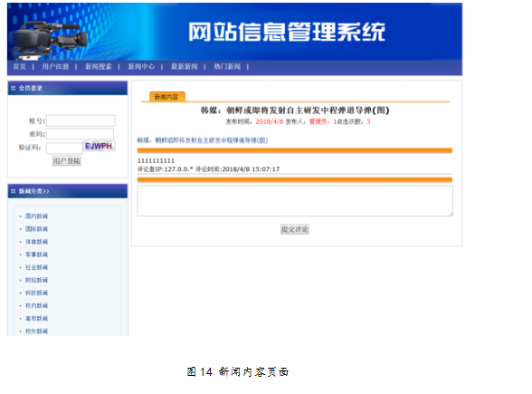Image resolution: width=532 pixels, height=394 pixels.
Task: Click the 用户登陆 login button
Action: coord(67,160)
